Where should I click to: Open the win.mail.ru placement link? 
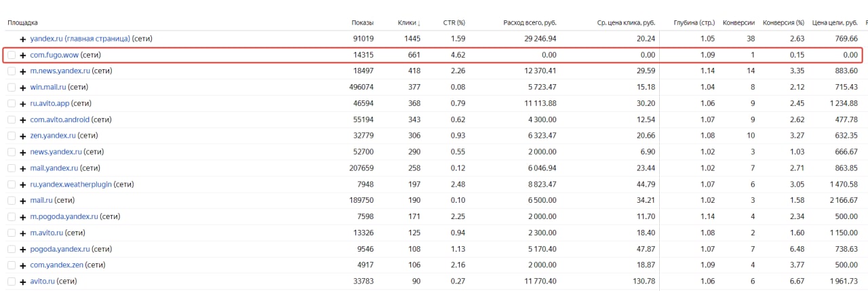coord(47,88)
